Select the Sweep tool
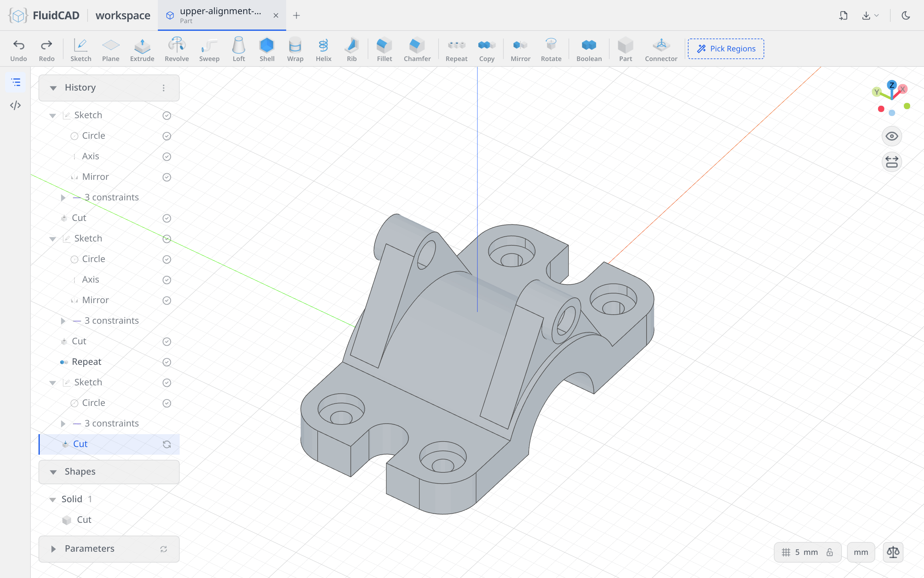The height and width of the screenshot is (578, 924). point(209,49)
